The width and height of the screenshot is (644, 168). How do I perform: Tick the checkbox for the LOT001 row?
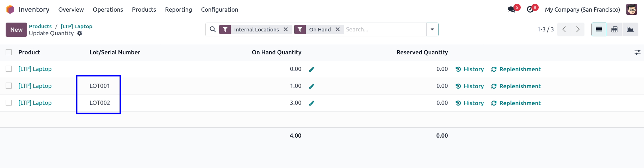[9, 86]
